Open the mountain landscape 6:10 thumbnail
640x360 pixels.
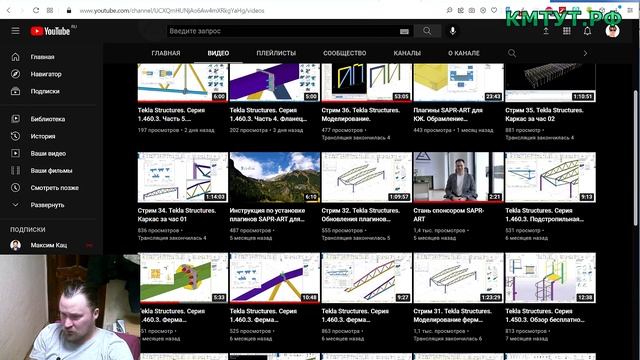point(275,177)
